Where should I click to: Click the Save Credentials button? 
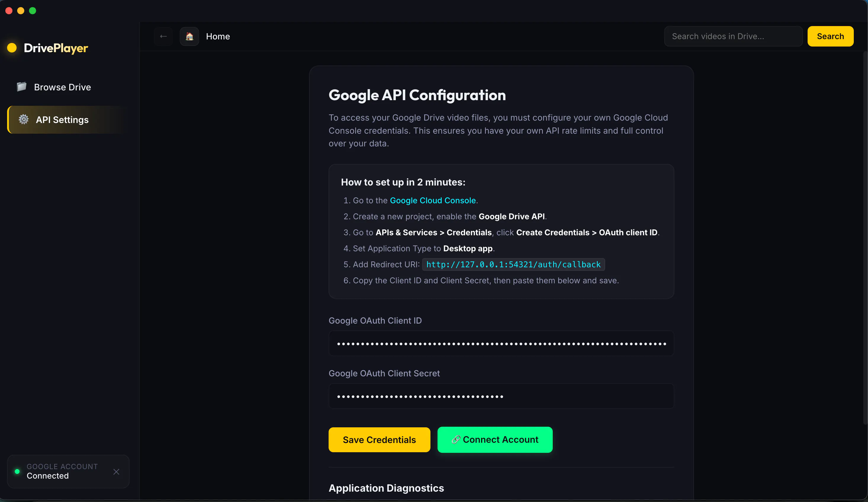click(379, 439)
